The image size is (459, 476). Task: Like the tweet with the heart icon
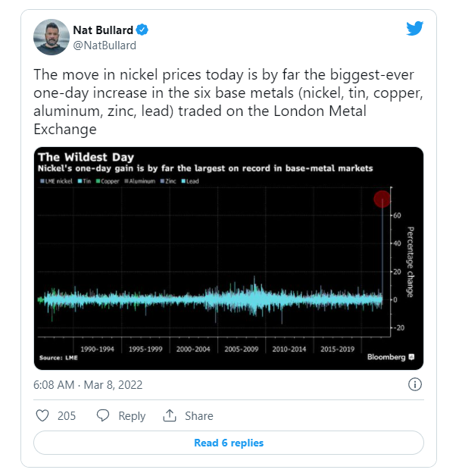click(x=43, y=415)
